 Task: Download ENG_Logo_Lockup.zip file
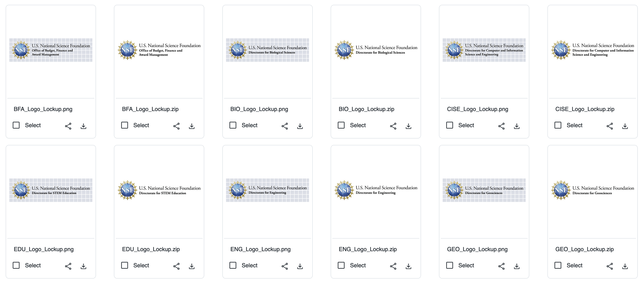(x=408, y=266)
